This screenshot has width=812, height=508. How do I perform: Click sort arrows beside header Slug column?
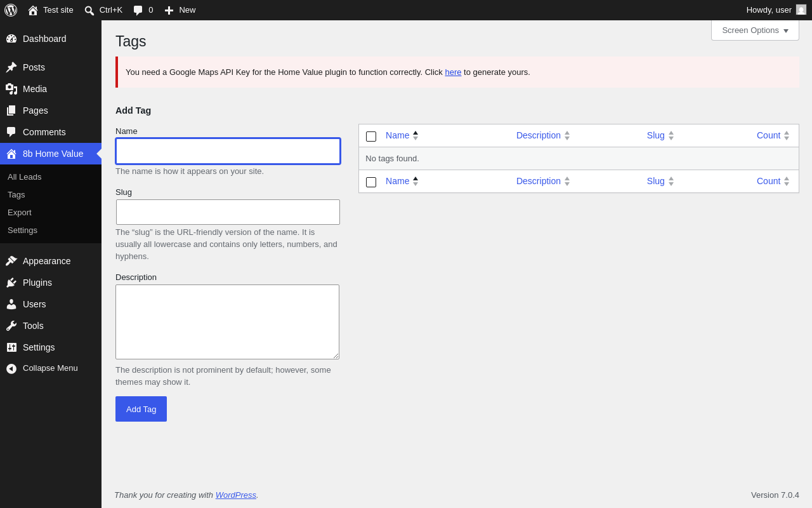point(671,136)
